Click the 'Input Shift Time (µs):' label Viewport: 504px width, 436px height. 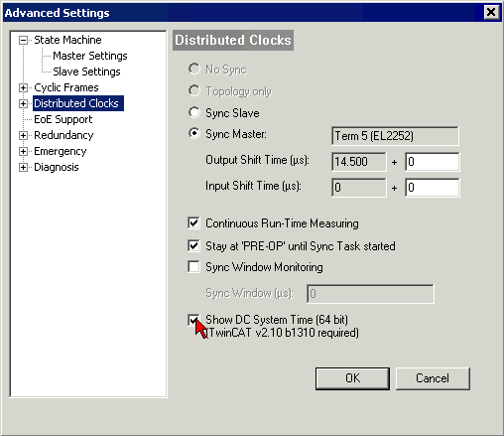point(253,186)
